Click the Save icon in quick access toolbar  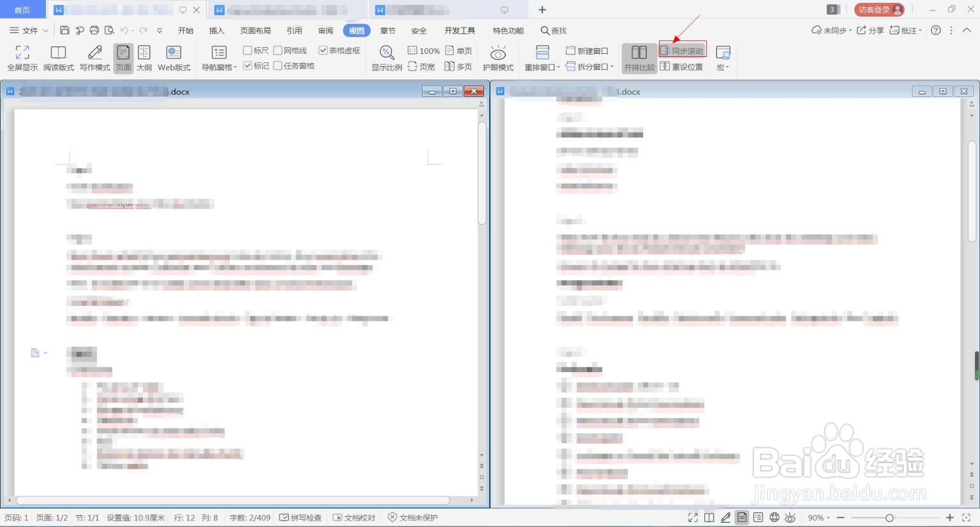point(64,30)
